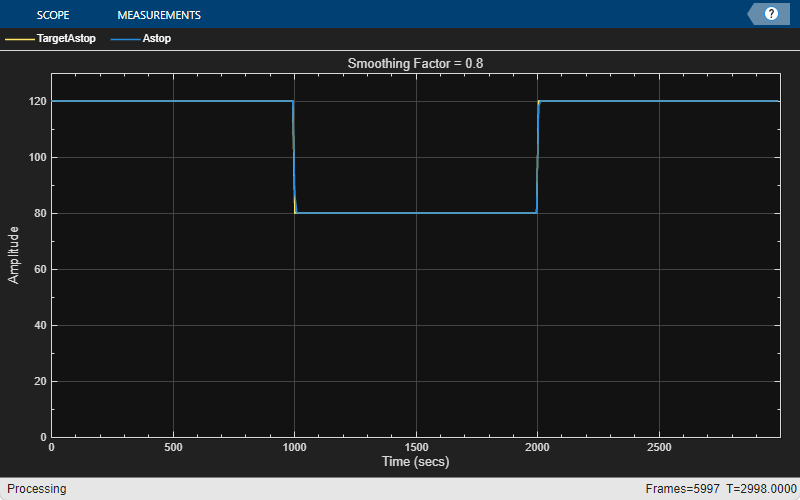Select the blue Astop line swatch

point(125,39)
